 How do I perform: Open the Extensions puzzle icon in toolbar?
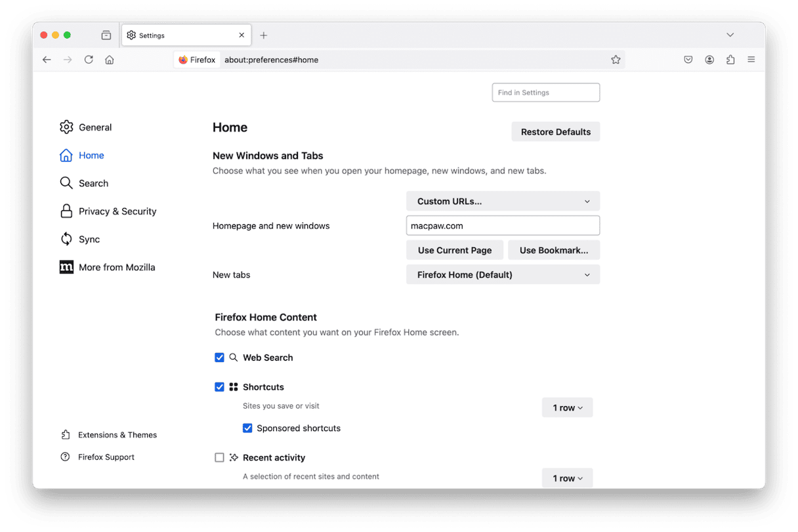tap(730, 60)
